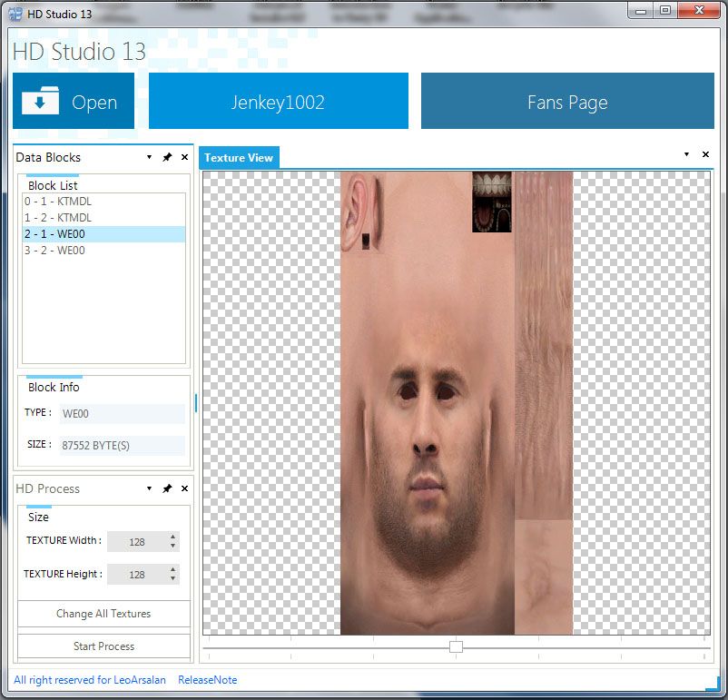Pin the HD Process panel
This screenshot has width=728, height=700.
click(x=167, y=488)
